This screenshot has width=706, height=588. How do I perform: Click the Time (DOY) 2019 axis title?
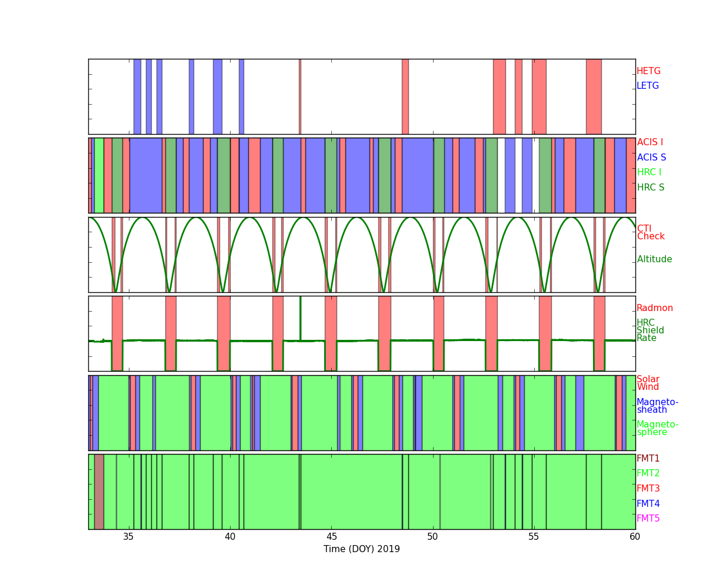361,549
